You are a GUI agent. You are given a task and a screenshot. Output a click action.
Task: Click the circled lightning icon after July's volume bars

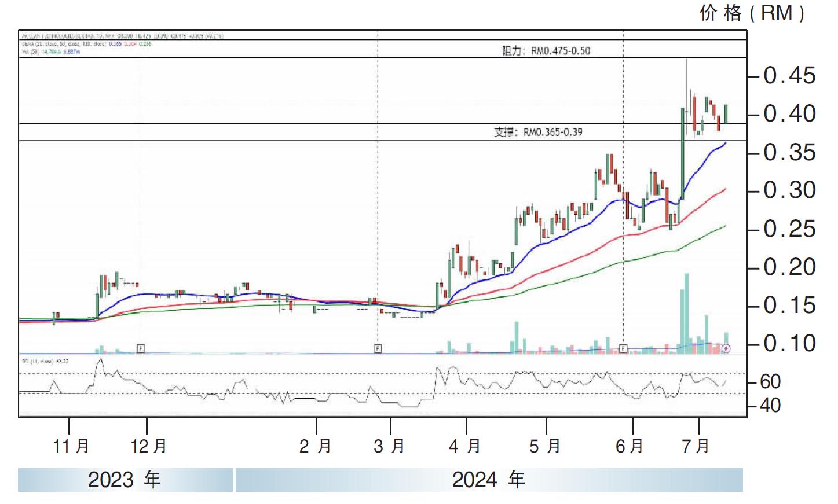726,349
